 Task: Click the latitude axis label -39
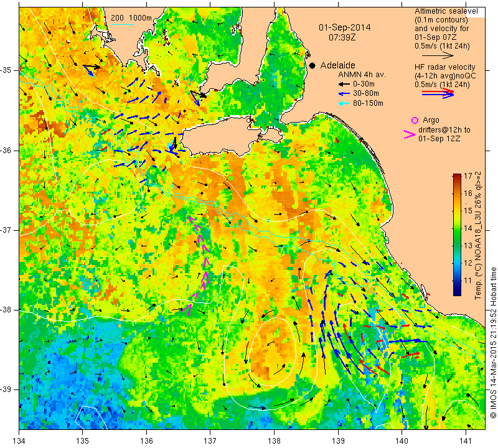(x=7, y=390)
